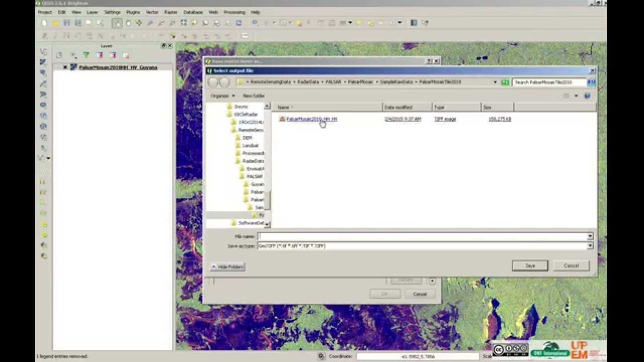This screenshot has width=644, height=362.
Task: Click the file dialog Forward arrow
Action: point(224,82)
